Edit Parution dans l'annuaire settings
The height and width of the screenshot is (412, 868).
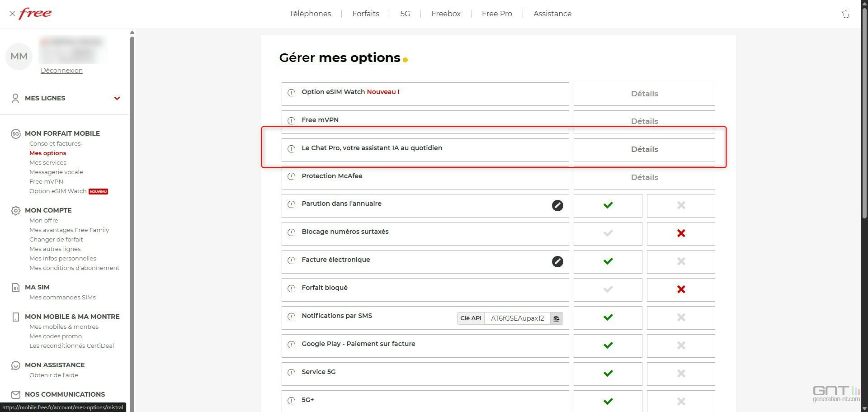557,205
